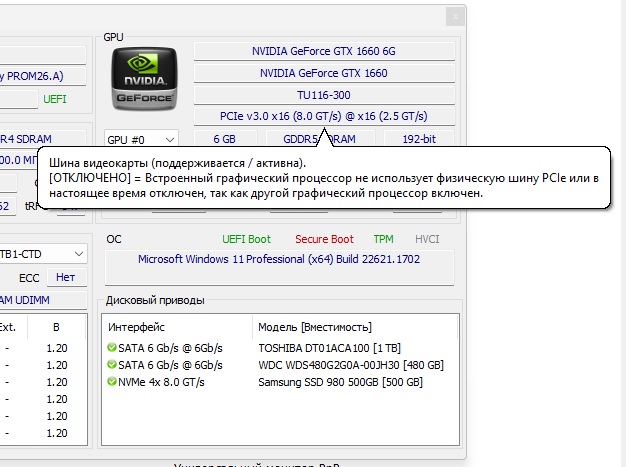Click the GDDR5 SDRAM memory type field
The image size is (626, 467).
pyautogui.click(x=320, y=139)
